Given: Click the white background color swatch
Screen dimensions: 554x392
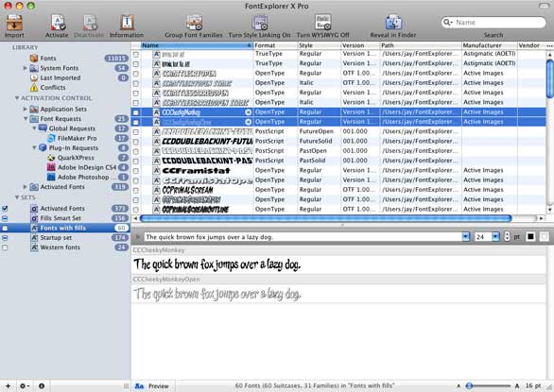Looking at the screenshot, I should (545, 236).
